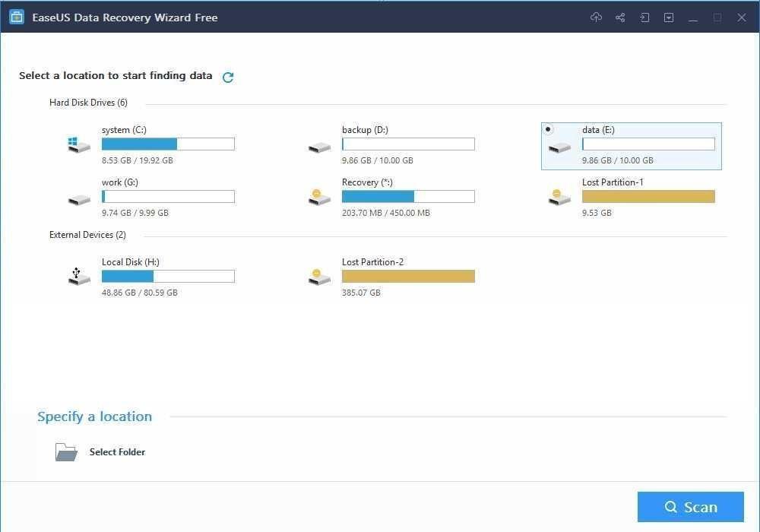Screen dimensions: 760x532
Task: Click the share icon in title bar
Action: pyautogui.click(x=620, y=17)
